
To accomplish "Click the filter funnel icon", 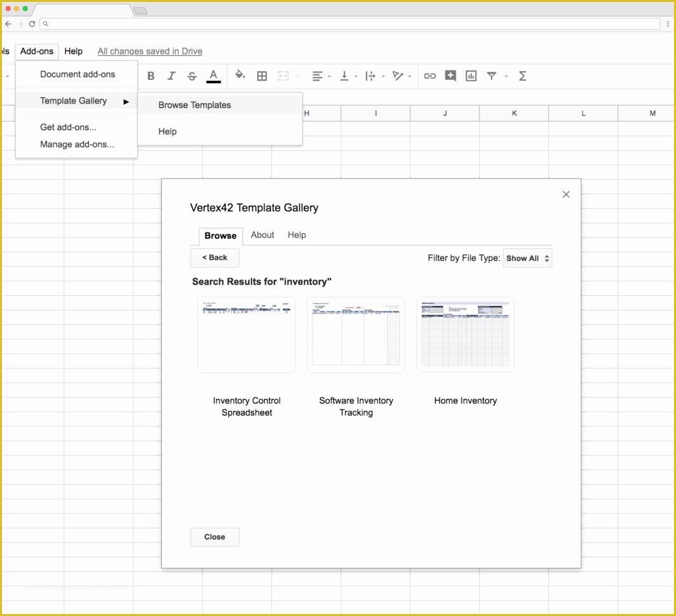I will point(491,76).
